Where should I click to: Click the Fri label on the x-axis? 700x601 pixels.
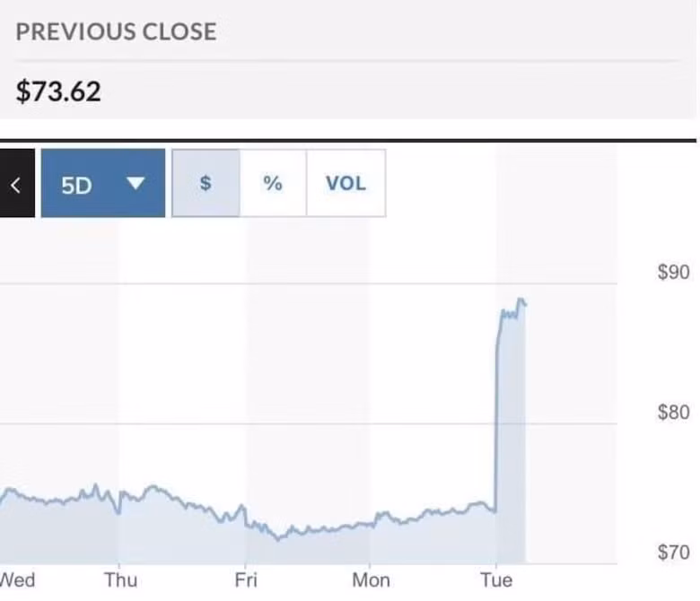(x=246, y=580)
